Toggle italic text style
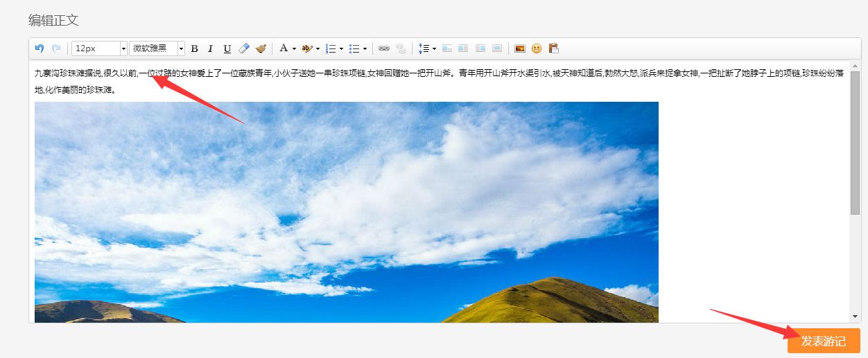 210,48
